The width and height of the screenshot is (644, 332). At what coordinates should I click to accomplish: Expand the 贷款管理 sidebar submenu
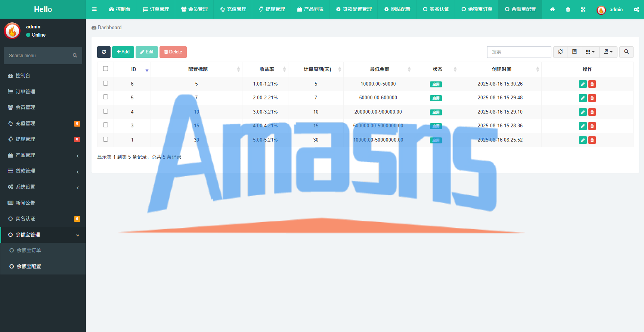pos(43,171)
